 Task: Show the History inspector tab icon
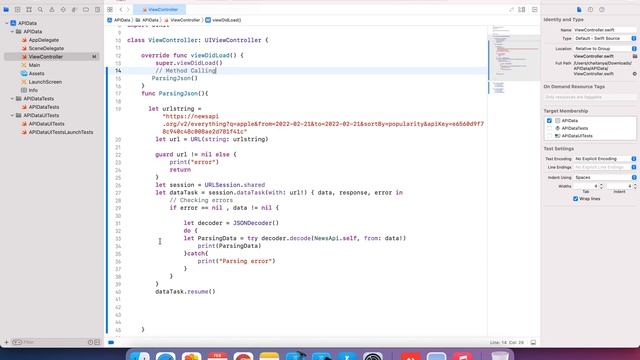point(590,9)
